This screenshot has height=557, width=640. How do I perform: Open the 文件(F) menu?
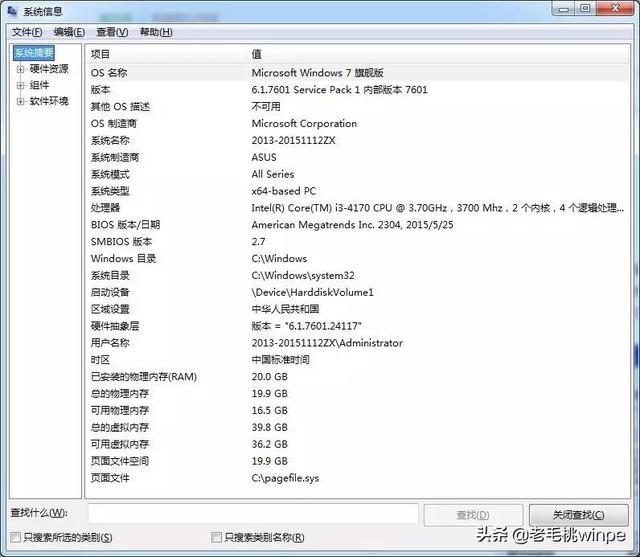coord(27,32)
